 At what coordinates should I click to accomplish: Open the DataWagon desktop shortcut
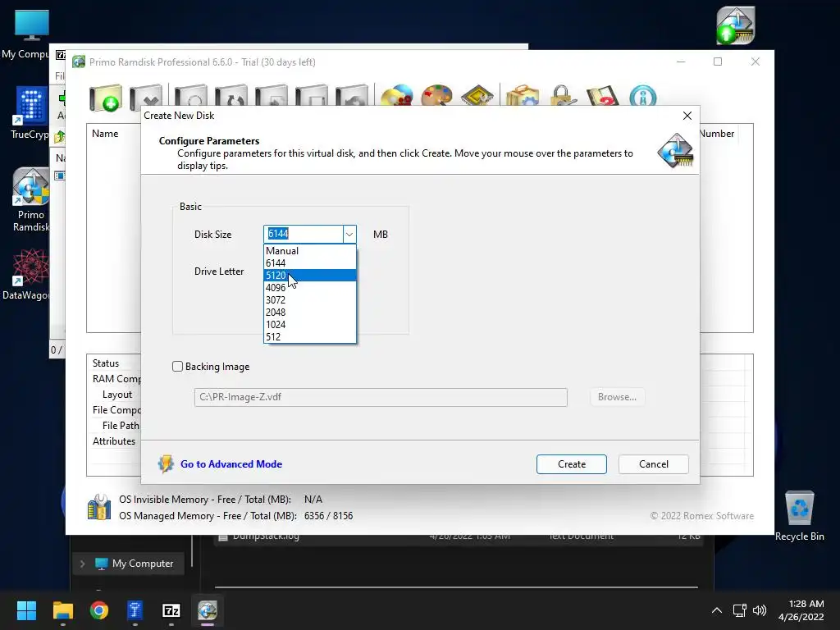coord(30,274)
